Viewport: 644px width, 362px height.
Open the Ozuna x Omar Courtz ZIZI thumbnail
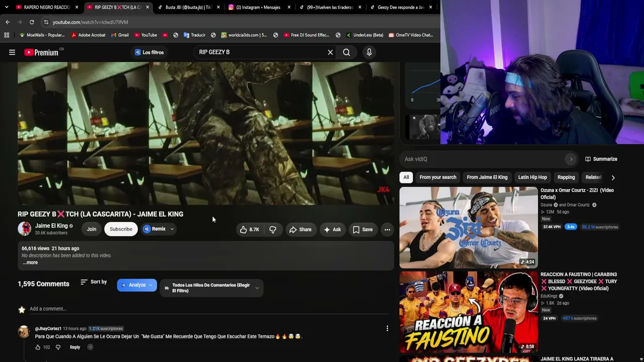click(468, 227)
